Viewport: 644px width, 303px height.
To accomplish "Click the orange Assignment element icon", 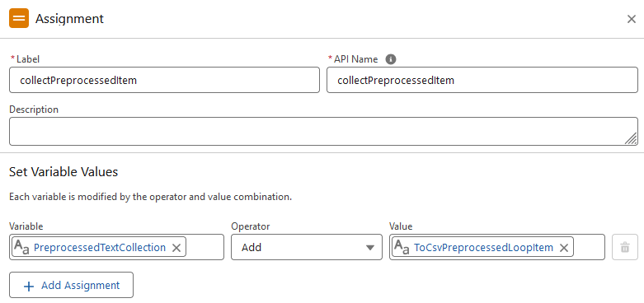I will pos(19,18).
